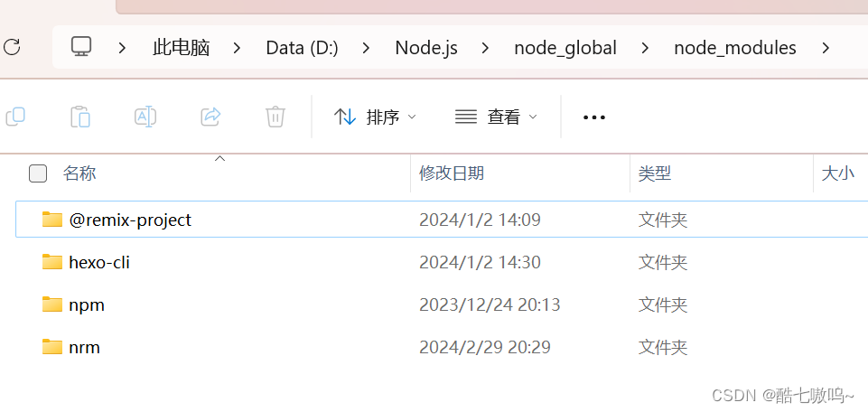Sort by 修改日期 column header
This screenshot has width=868, height=412.
coord(452,173)
